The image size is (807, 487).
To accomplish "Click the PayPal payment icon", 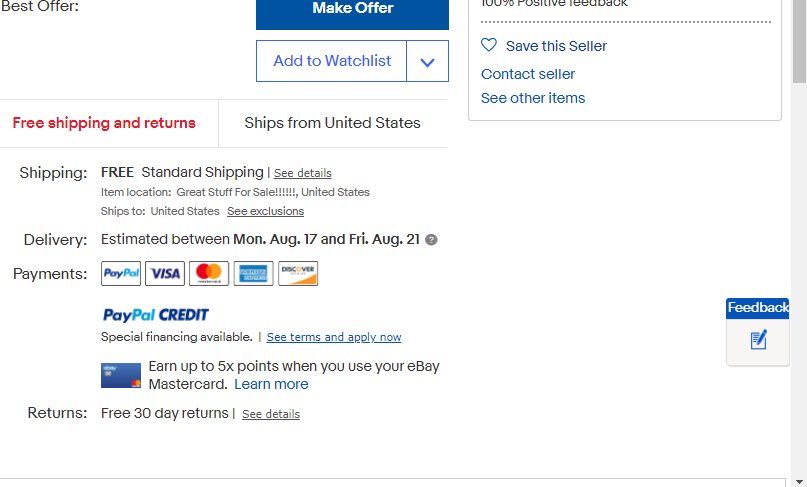I will point(121,273).
